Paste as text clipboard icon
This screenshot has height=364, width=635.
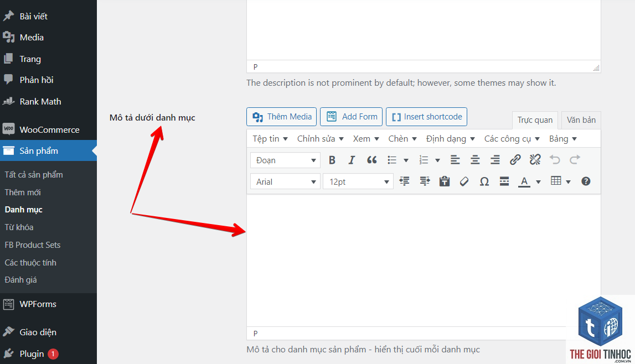coord(445,181)
